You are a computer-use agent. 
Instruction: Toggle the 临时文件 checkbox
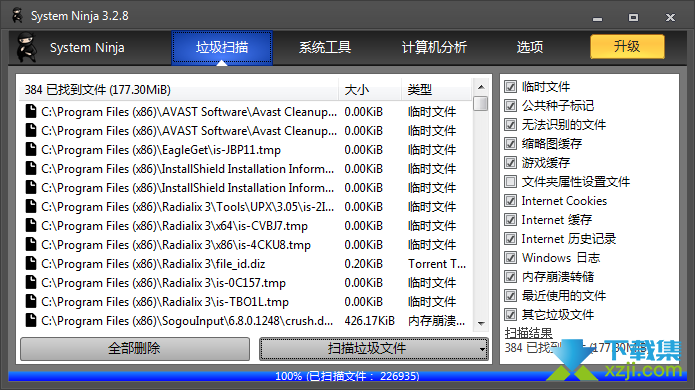coord(511,86)
